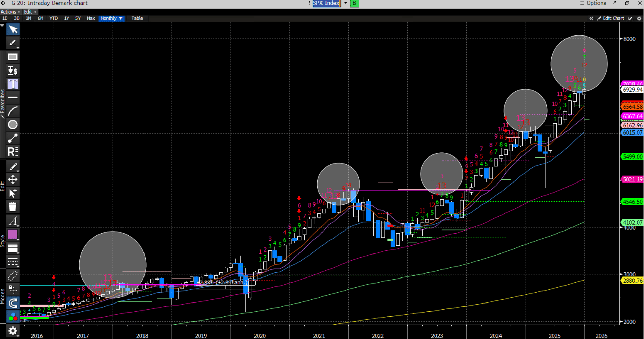Pick the two-point trend line tool
644x339 pixels.
tap(13, 138)
